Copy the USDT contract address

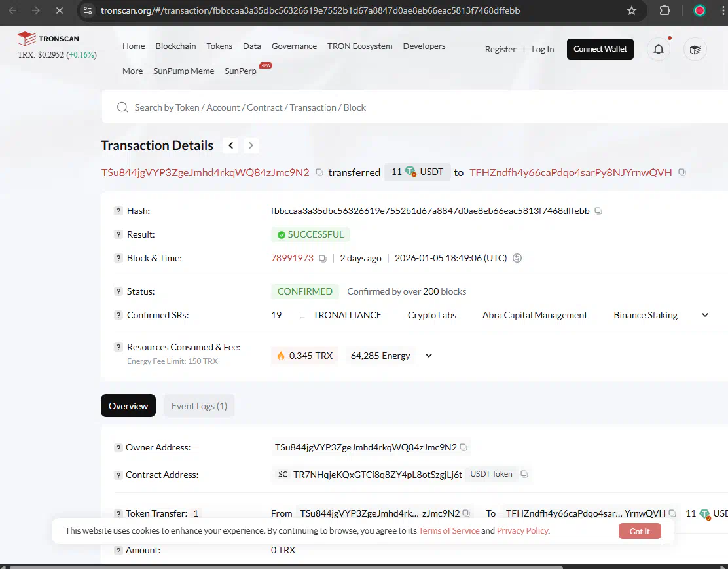(x=524, y=474)
